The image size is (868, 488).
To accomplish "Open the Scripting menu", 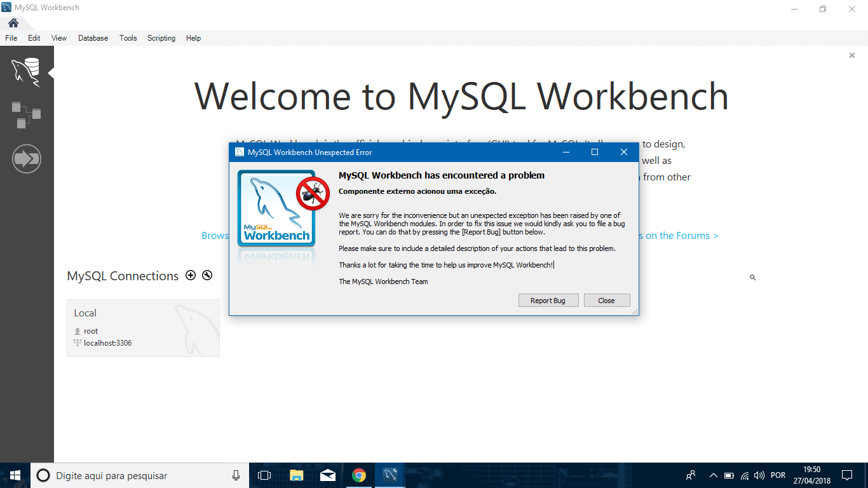I will point(161,38).
